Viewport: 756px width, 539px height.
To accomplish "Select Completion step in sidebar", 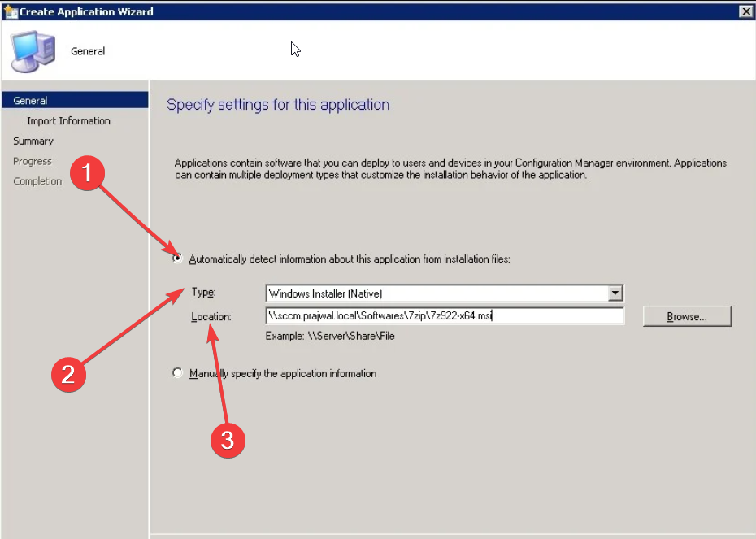I will point(37,181).
